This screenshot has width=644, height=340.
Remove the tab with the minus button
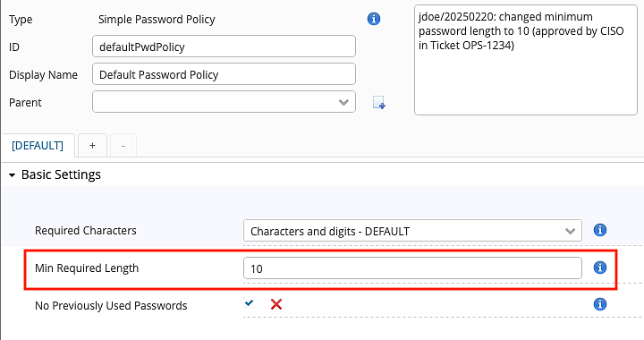tap(123, 145)
